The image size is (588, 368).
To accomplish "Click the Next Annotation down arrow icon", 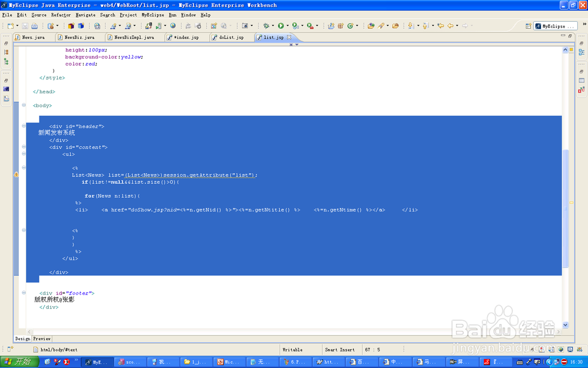I will pyautogui.click(x=410, y=25).
